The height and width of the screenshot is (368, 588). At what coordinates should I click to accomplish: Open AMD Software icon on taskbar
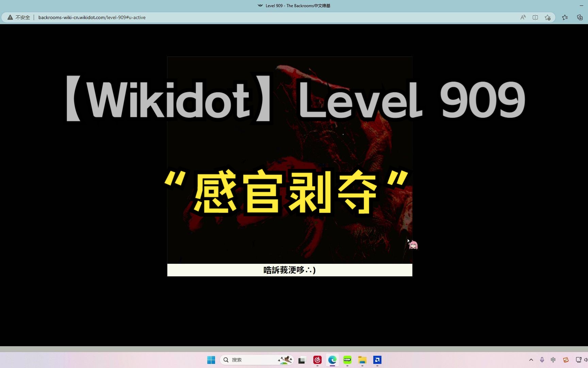377,360
